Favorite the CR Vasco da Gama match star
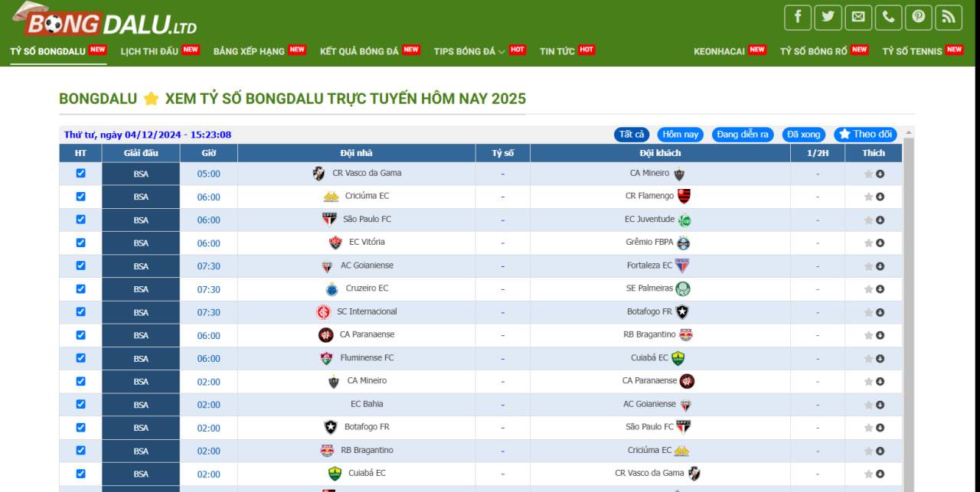Screen dimensions: 980x492 tap(868, 174)
